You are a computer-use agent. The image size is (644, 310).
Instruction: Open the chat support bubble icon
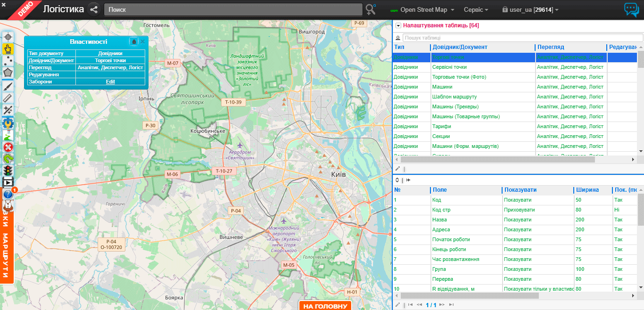click(631, 10)
